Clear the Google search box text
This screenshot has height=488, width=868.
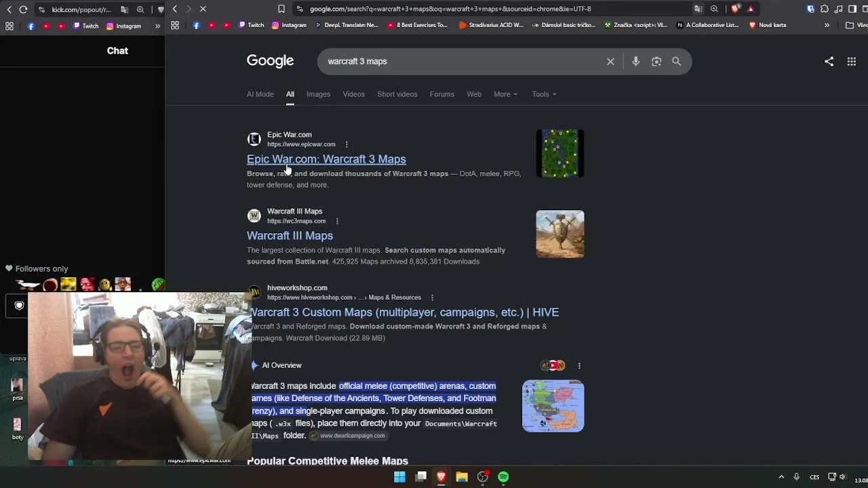click(610, 62)
